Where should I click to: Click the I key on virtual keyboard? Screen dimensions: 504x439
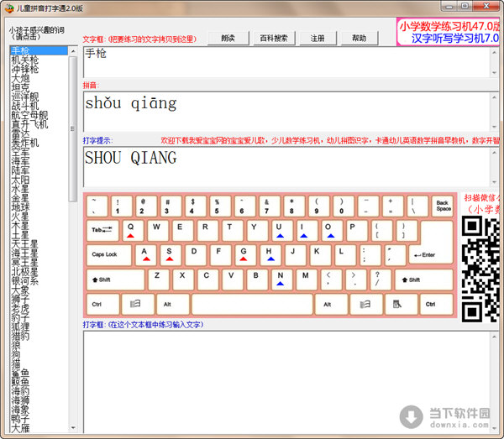point(307,231)
